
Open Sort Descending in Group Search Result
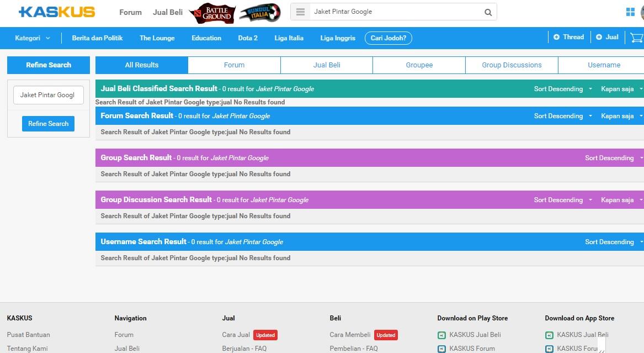tap(614, 158)
